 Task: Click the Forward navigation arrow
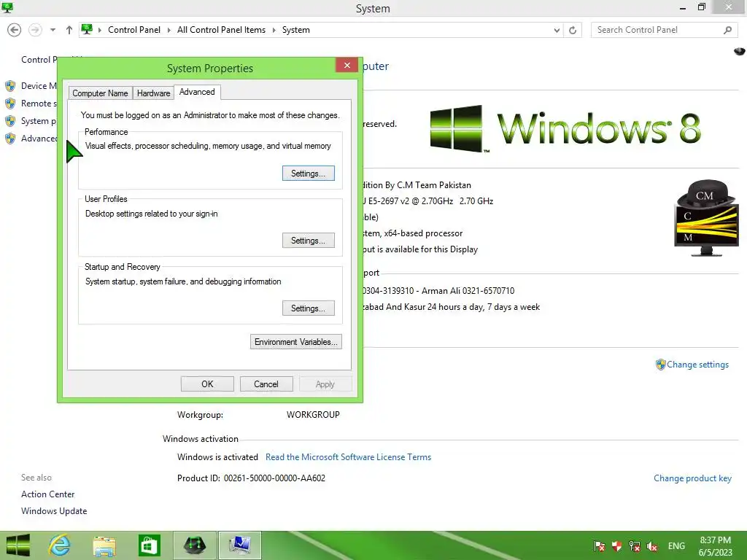[x=35, y=30]
